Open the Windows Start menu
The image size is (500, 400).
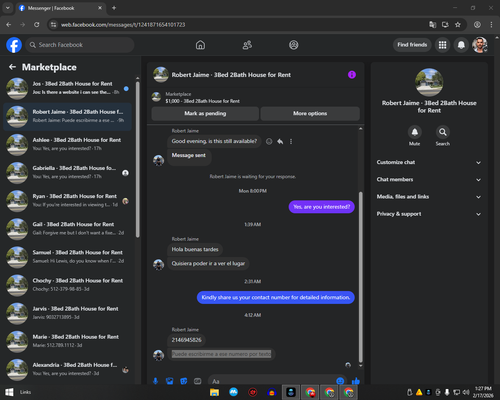coord(9,392)
